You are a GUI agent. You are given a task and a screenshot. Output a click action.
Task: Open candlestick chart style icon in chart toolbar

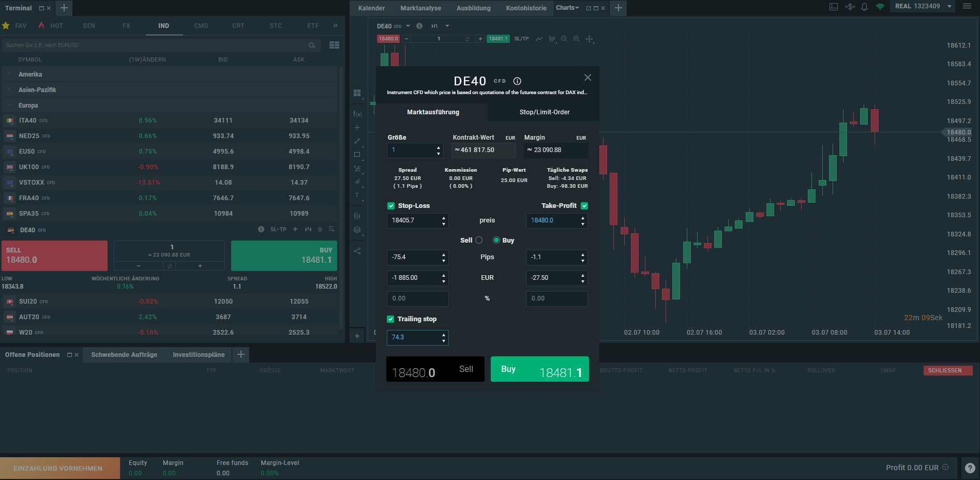[552, 39]
